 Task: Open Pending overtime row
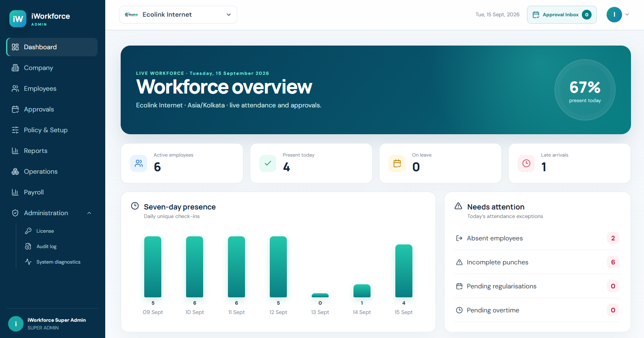tap(538, 310)
